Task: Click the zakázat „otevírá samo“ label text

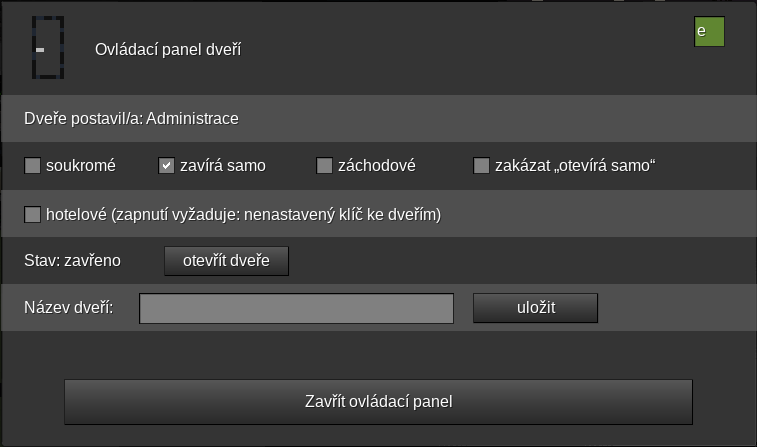Action: coord(575,166)
